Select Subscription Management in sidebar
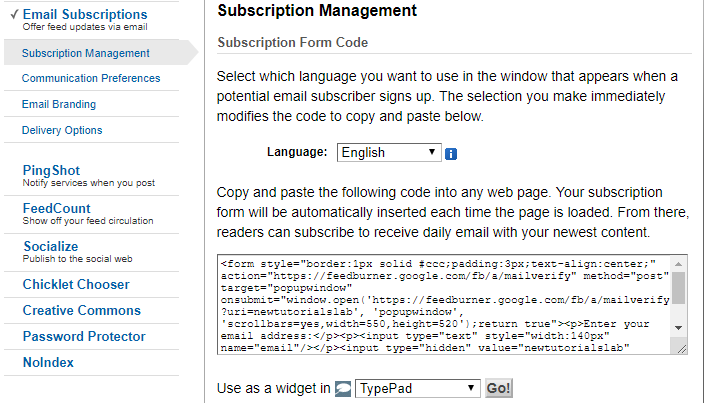Screen dimensions: 715x419 point(86,53)
